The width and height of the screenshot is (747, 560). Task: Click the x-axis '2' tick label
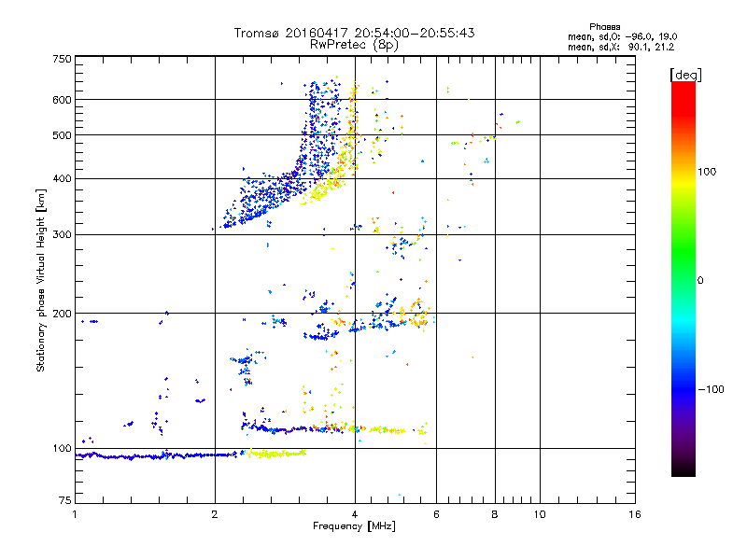[x=215, y=514]
